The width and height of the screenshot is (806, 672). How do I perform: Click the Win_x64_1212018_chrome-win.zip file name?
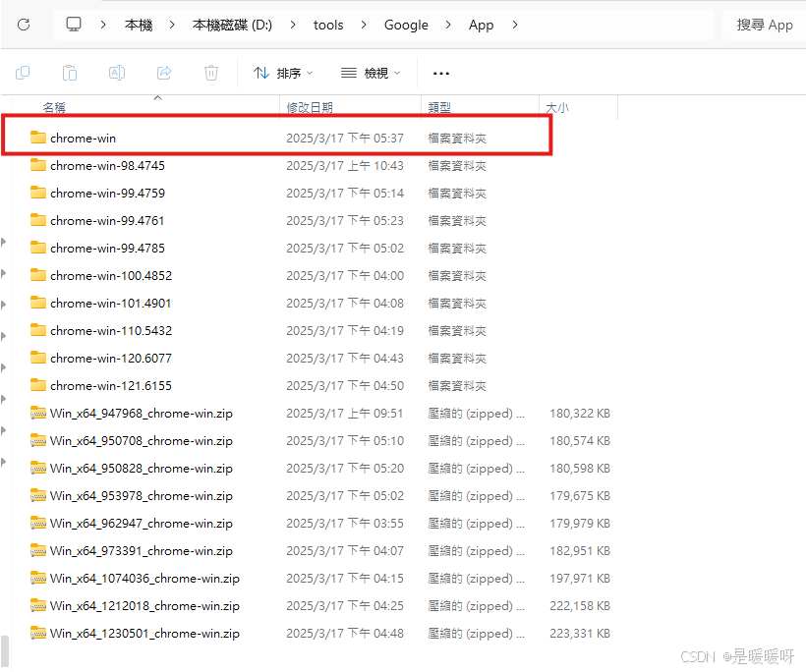point(144,606)
